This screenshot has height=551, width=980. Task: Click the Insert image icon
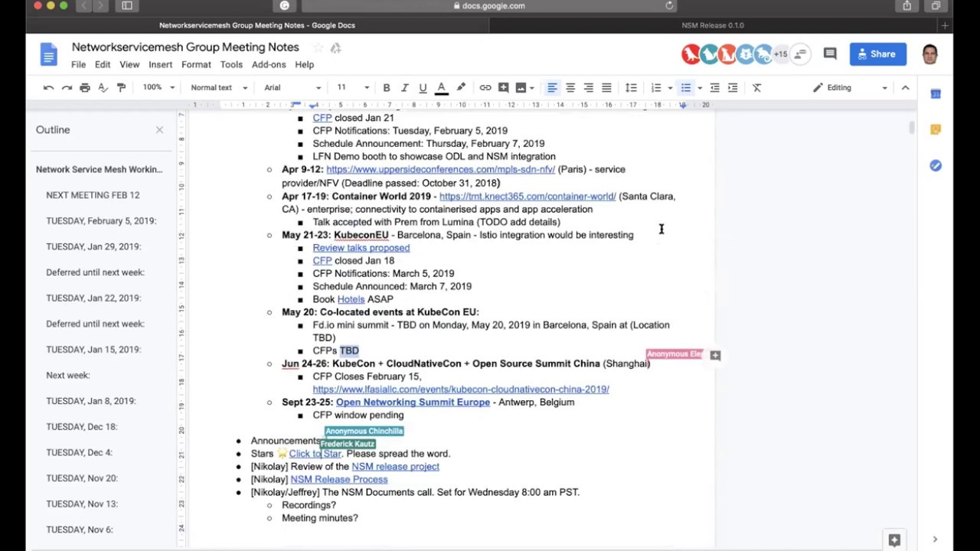coord(521,87)
